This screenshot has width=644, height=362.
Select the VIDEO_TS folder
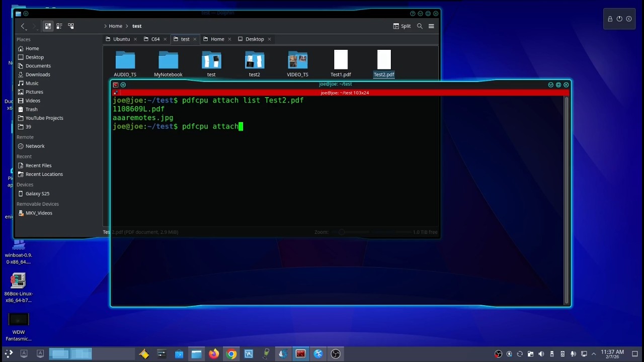coord(297,64)
